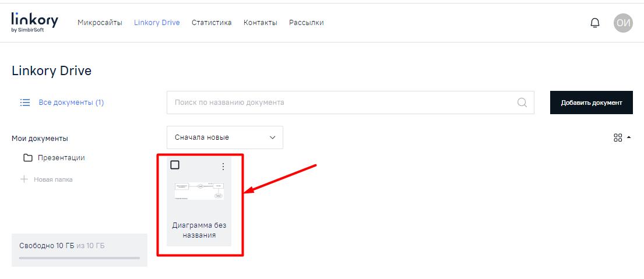Focus the document name search field

click(341, 103)
